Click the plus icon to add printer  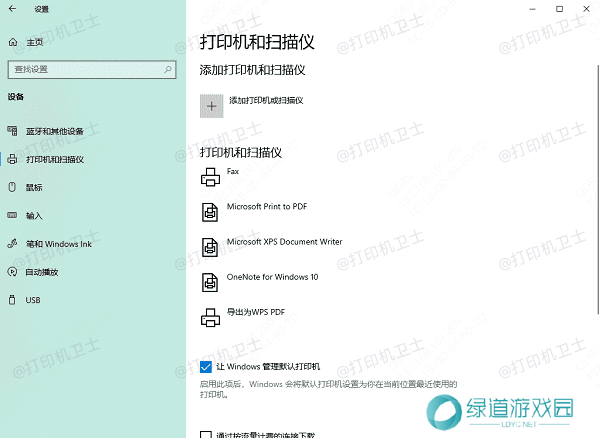212,106
